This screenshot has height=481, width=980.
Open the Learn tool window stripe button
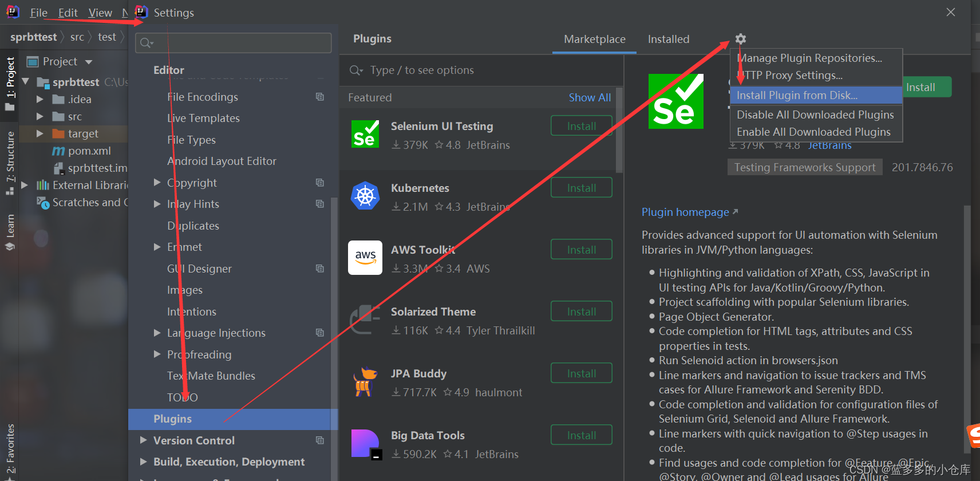(10, 232)
